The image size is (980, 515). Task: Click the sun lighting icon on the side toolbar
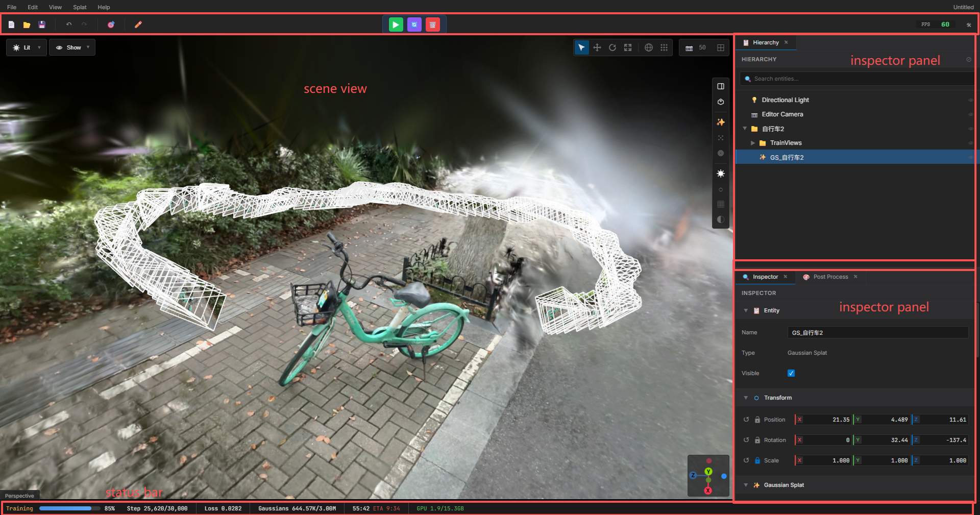pyautogui.click(x=721, y=174)
